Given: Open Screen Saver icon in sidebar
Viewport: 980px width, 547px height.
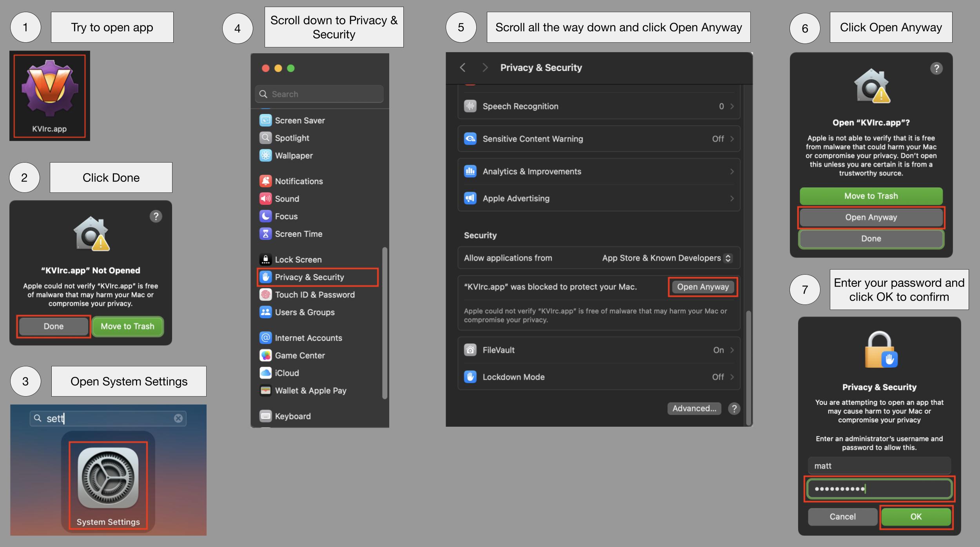Looking at the screenshot, I should coord(265,120).
